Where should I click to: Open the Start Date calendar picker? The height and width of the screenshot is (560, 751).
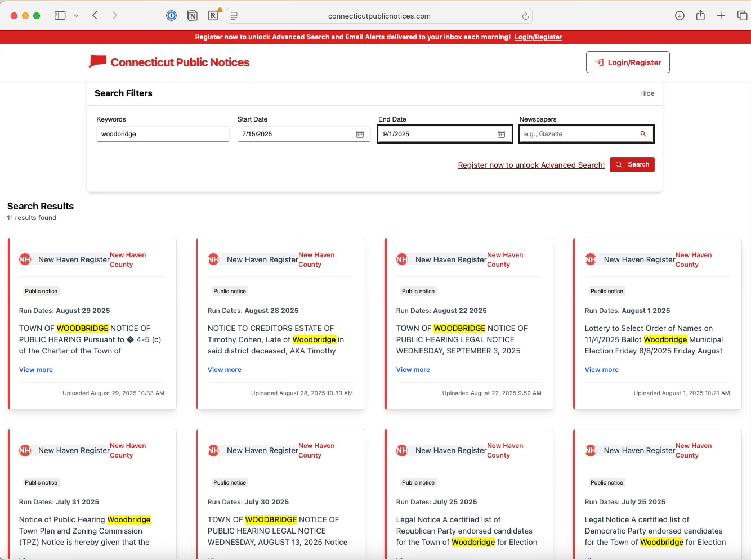360,135
